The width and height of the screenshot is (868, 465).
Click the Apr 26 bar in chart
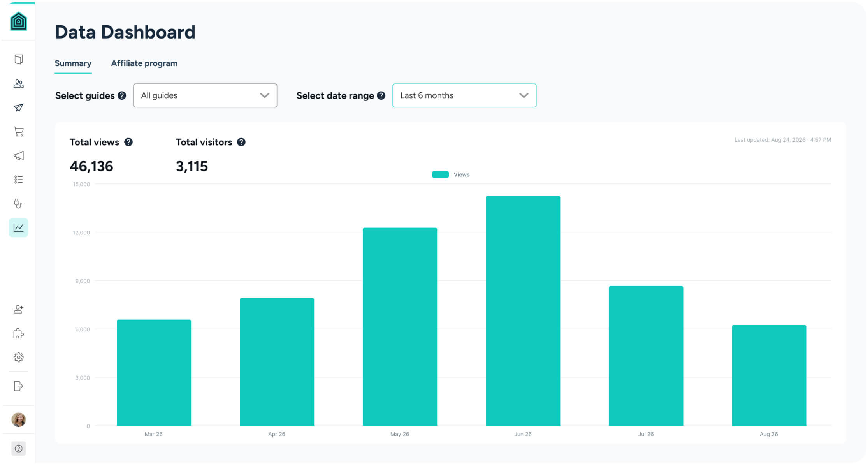pyautogui.click(x=277, y=362)
